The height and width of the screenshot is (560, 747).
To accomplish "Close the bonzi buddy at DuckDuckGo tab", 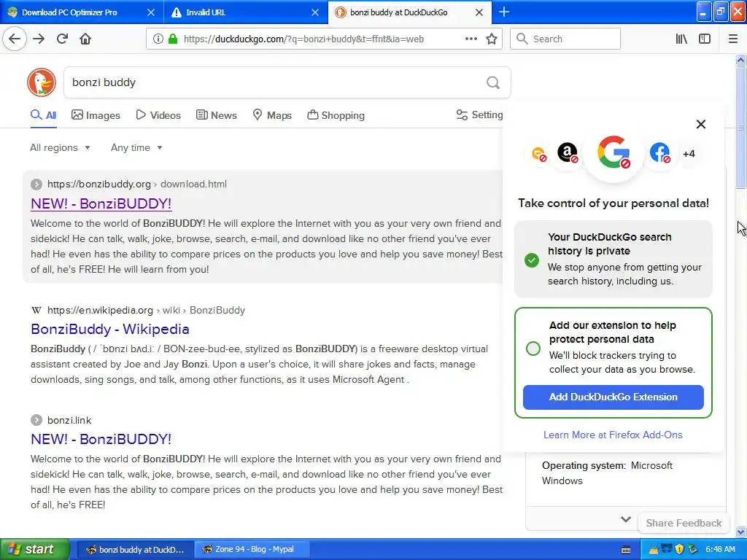I will pos(479,12).
